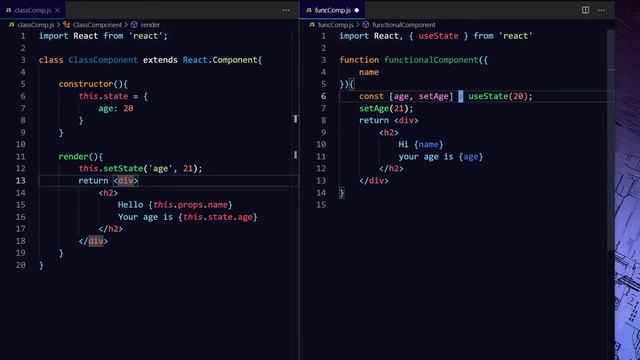This screenshot has width=640, height=360.
Task: Click classComp.js in left breadcrumb
Action: [x=36, y=25]
